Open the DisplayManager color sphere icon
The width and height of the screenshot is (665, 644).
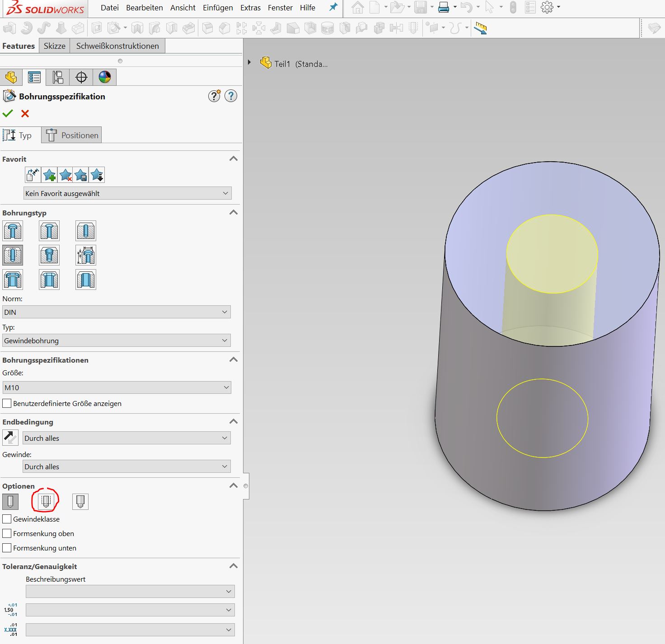click(104, 77)
